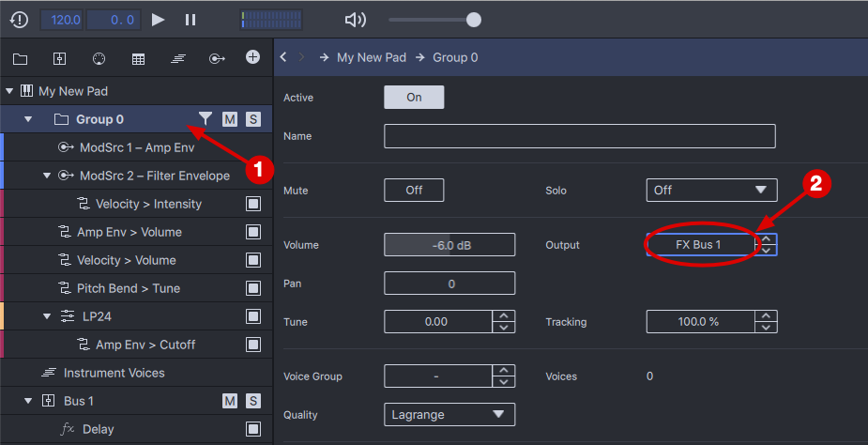The image size is (868, 445).
Task: Click the level meter display
Action: (271, 20)
